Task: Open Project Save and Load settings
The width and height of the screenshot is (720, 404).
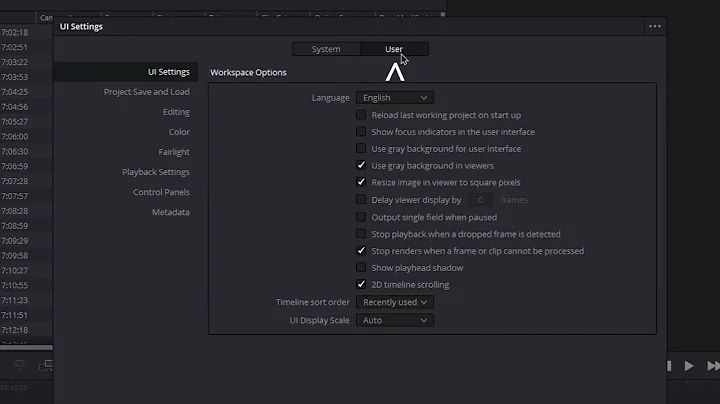Action: pos(146,92)
